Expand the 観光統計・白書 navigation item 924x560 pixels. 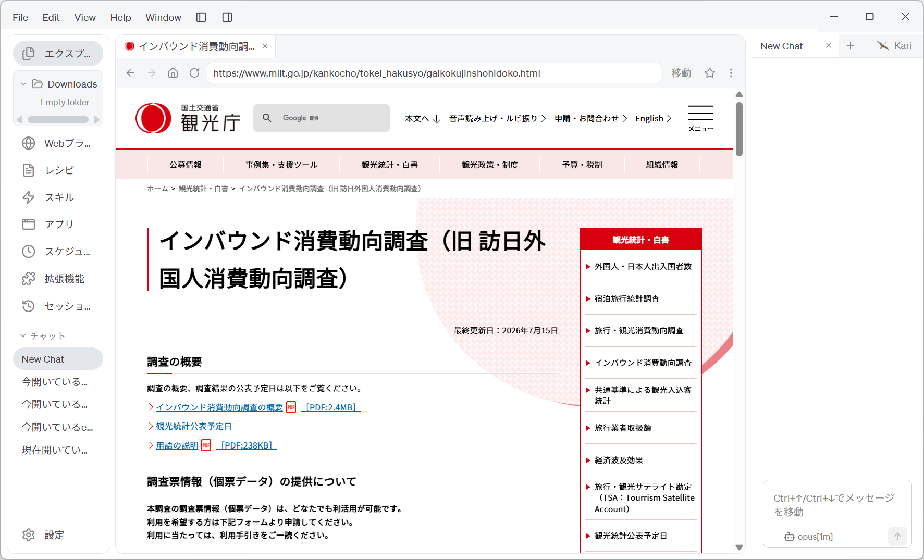(x=390, y=165)
